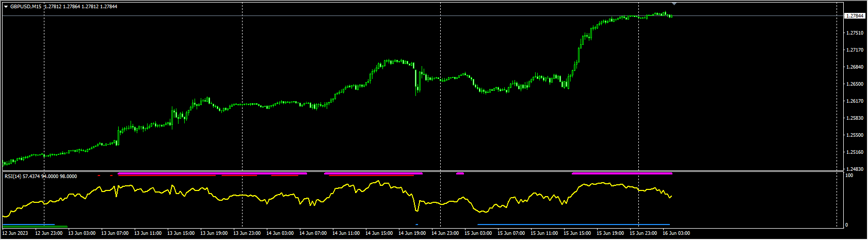
Task: Click the 1.27510 price scale label
Action: (855, 33)
